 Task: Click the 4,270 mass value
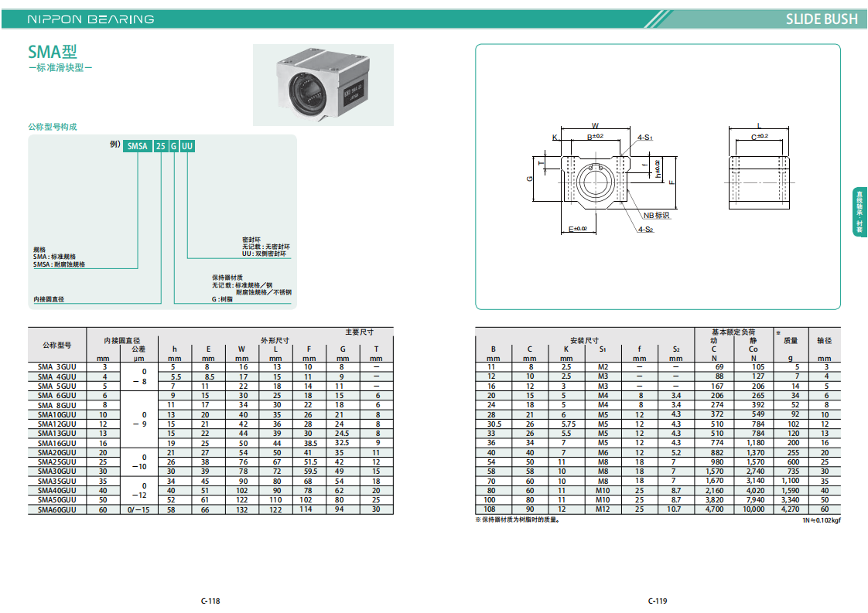pyautogui.click(x=790, y=509)
